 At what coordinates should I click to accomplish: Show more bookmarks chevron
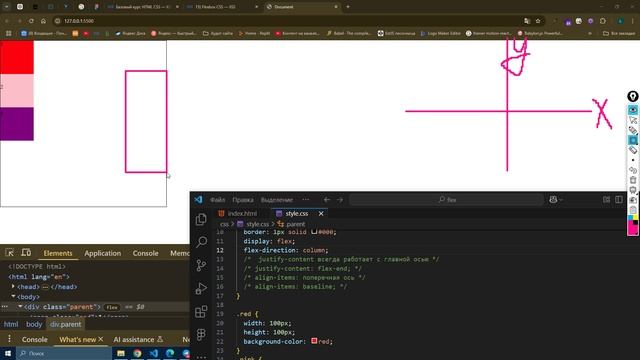tap(590, 33)
